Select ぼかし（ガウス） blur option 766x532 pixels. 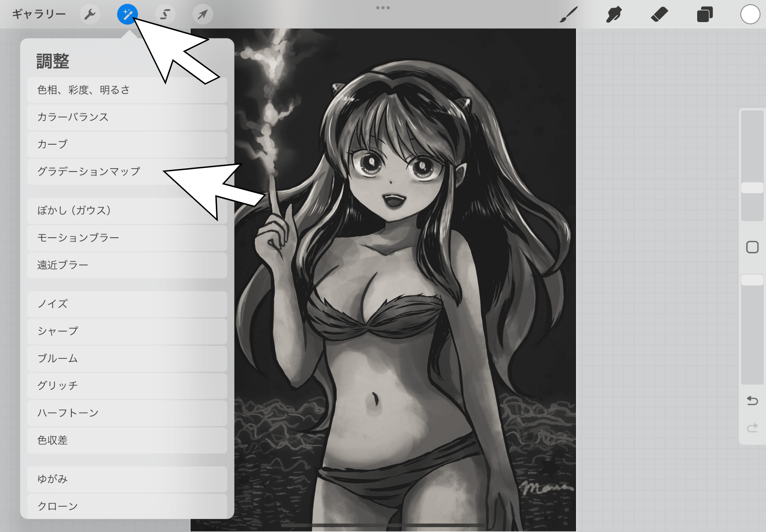(74, 210)
